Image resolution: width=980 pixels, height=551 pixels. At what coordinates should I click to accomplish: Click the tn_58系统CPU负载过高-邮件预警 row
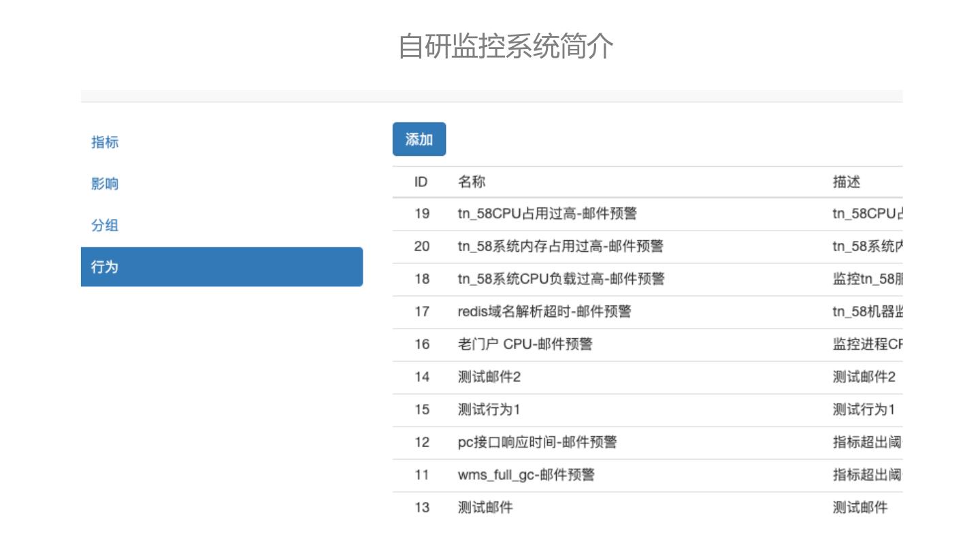(561, 279)
